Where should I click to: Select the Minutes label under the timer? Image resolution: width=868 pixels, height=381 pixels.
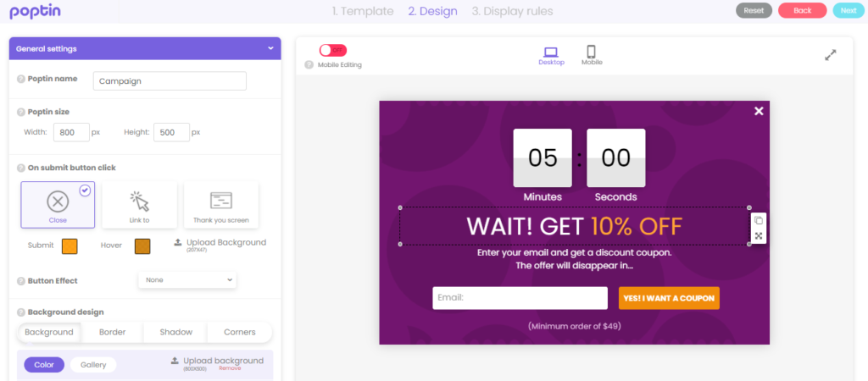(542, 197)
